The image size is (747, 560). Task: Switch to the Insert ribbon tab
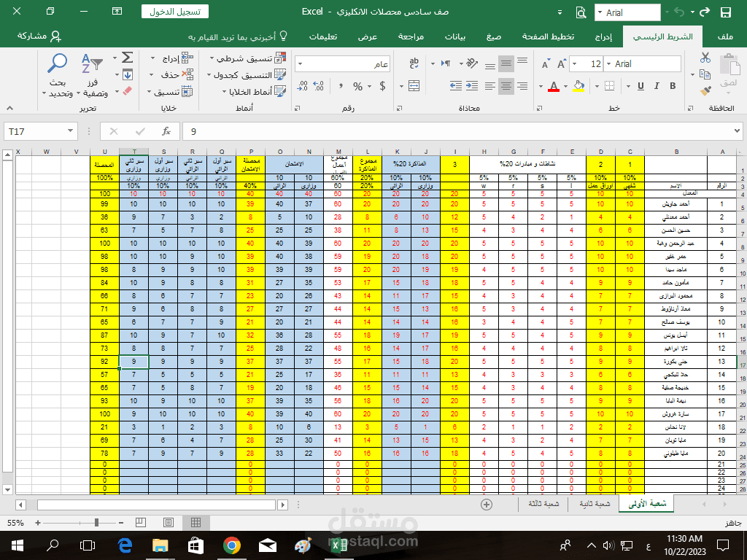point(603,36)
